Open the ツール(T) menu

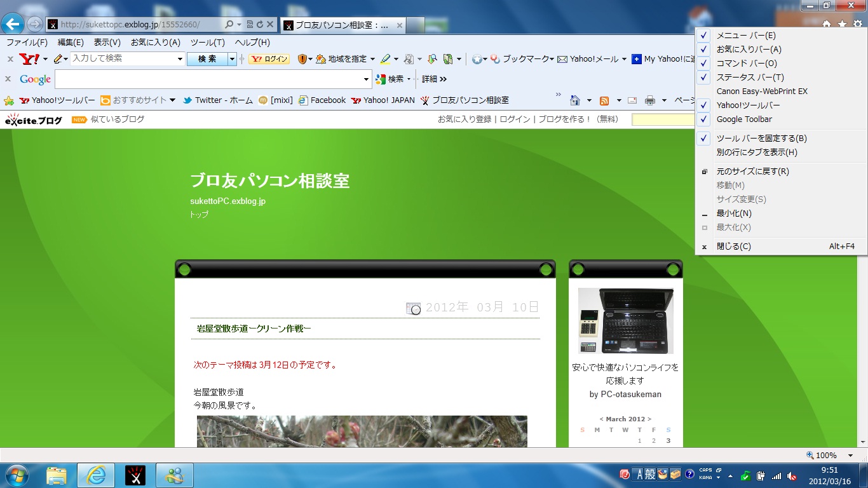(208, 43)
